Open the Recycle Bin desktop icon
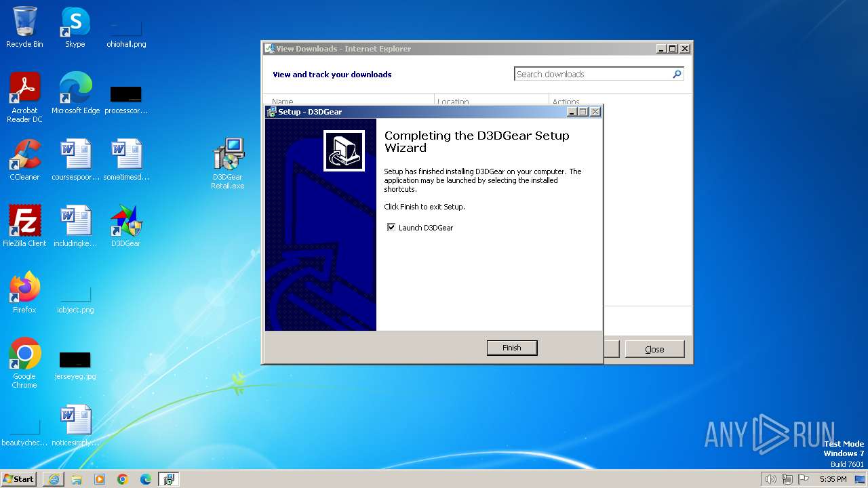The image size is (868, 488). pos(24,27)
